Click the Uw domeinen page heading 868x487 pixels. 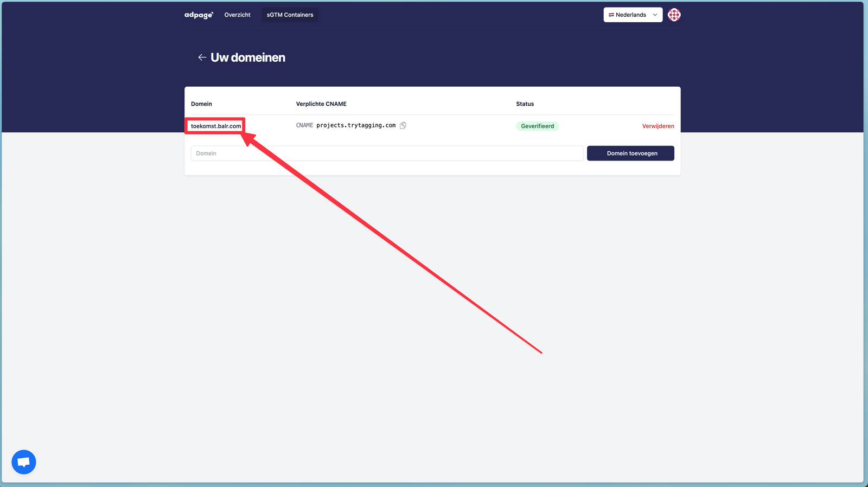pyautogui.click(x=248, y=57)
